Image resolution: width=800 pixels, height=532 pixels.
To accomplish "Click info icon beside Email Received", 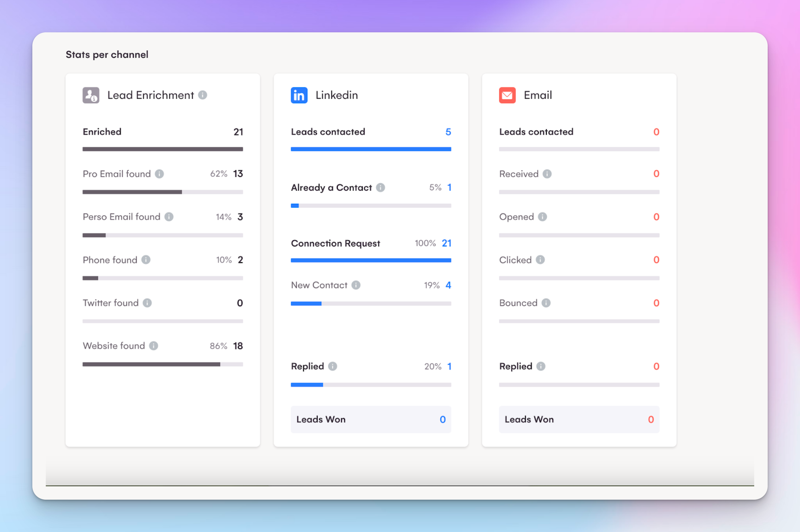I will [x=546, y=174].
